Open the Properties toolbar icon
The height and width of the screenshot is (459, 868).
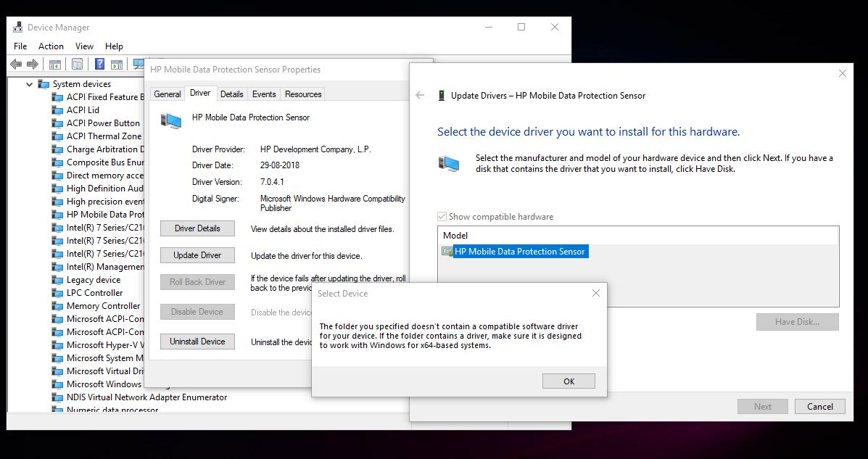(x=77, y=64)
